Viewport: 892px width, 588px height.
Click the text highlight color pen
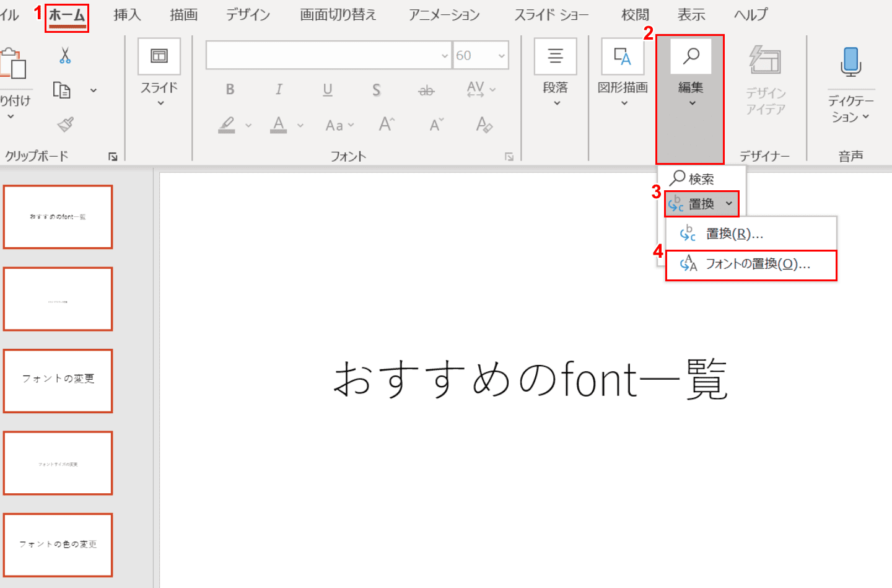227,125
